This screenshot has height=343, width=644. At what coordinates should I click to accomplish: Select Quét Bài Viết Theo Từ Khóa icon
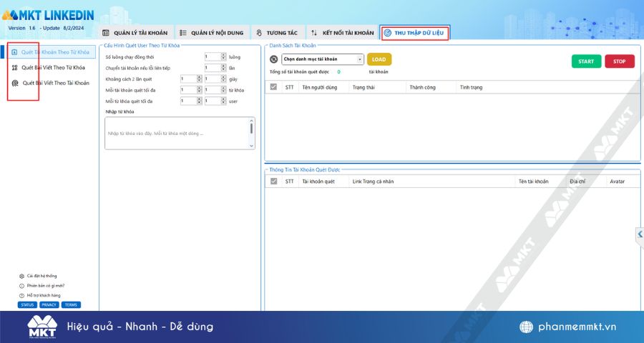[x=15, y=68]
